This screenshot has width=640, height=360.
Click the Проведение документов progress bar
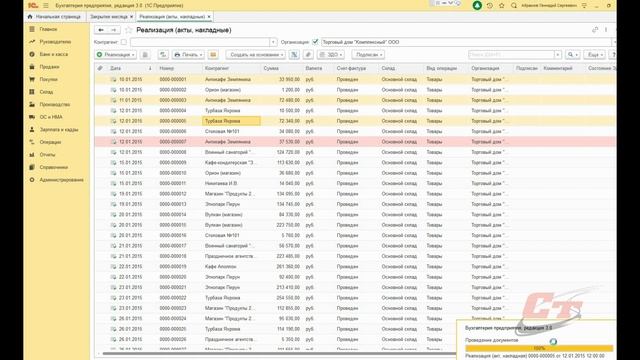coord(539,348)
